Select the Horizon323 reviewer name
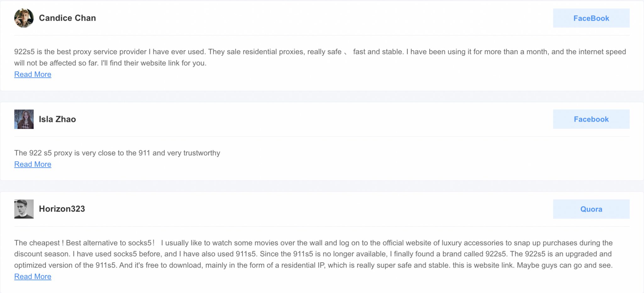Image resolution: width=644 pixels, height=293 pixels. coord(62,209)
